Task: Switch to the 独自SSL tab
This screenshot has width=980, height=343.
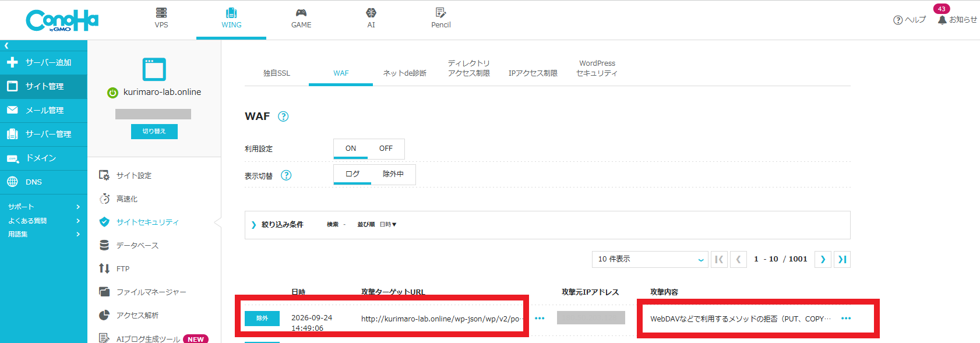Action: [x=277, y=73]
